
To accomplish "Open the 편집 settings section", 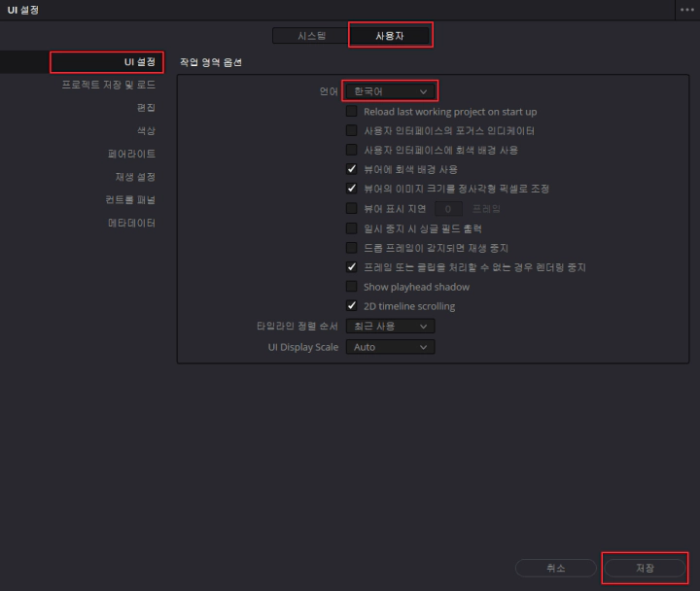I will click(x=146, y=108).
